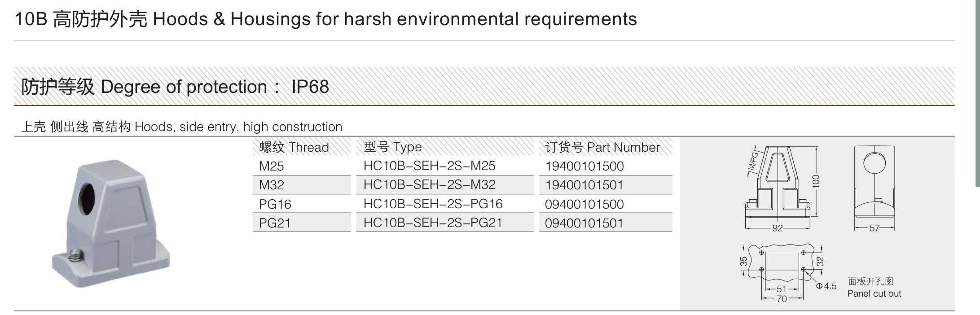
Task: Click the side view drawing with 57 width
Action: tap(875, 188)
